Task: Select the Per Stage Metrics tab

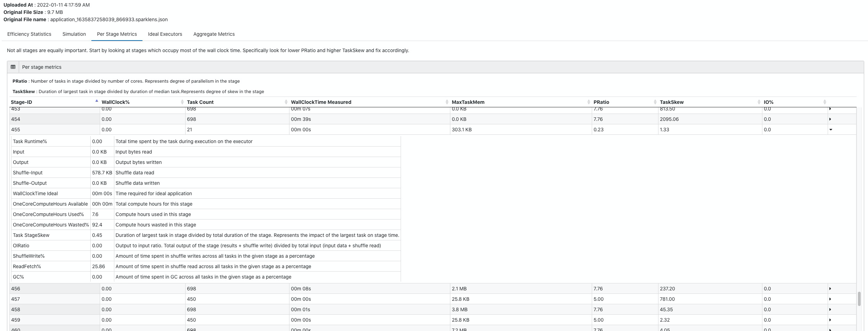Action: 117,34
